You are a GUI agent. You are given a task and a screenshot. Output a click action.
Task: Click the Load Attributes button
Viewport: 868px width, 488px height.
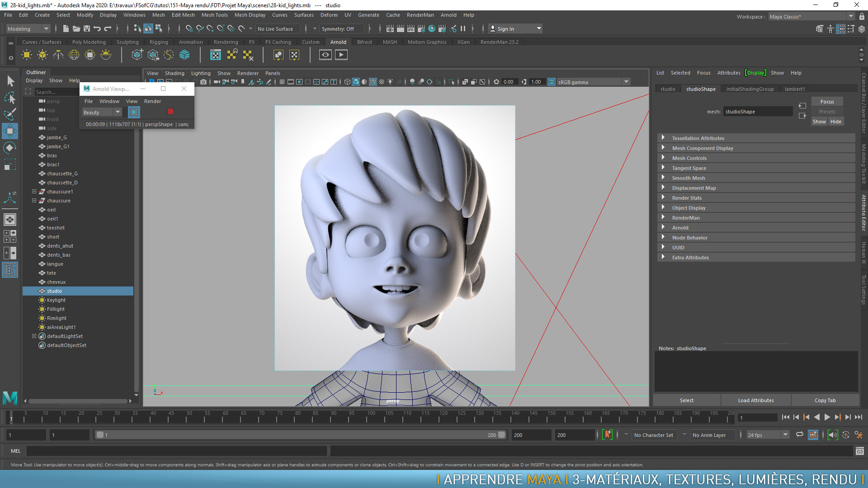[755, 400]
